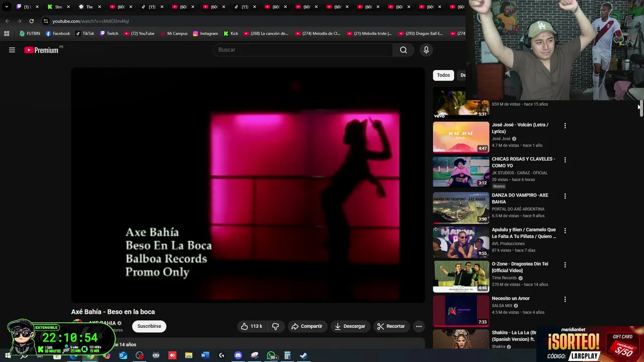Click the magnifier search button
Image resolution: width=644 pixels, height=362 pixels.
(x=404, y=50)
